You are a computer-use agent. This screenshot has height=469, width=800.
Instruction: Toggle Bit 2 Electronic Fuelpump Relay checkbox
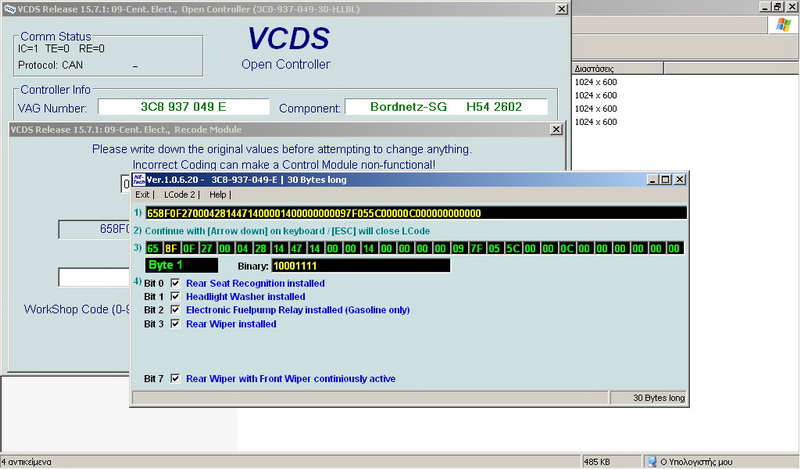[x=175, y=310]
